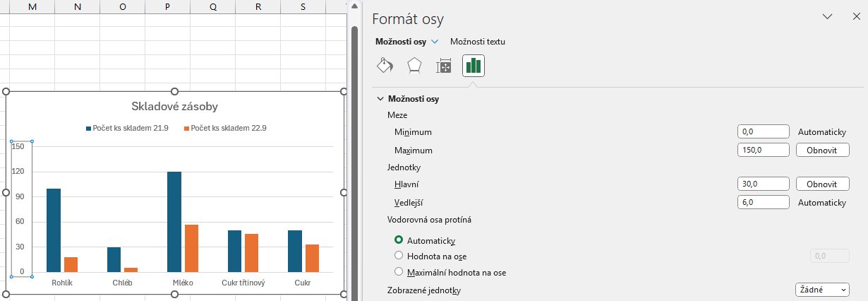The width and height of the screenshot is (868, 301).
Task: Select legend entry Počet ks skladem 22.9
Action: pyautogui.click(x=225, y=128)
